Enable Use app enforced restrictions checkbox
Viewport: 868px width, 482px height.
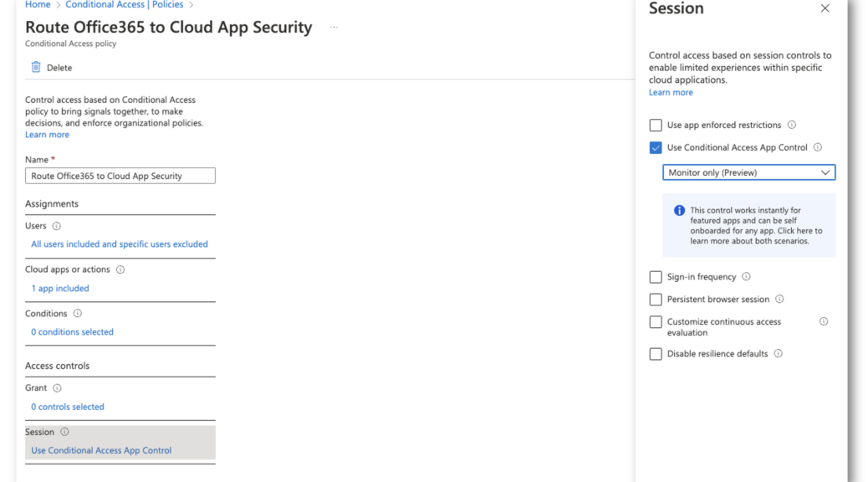click(656, 126)
